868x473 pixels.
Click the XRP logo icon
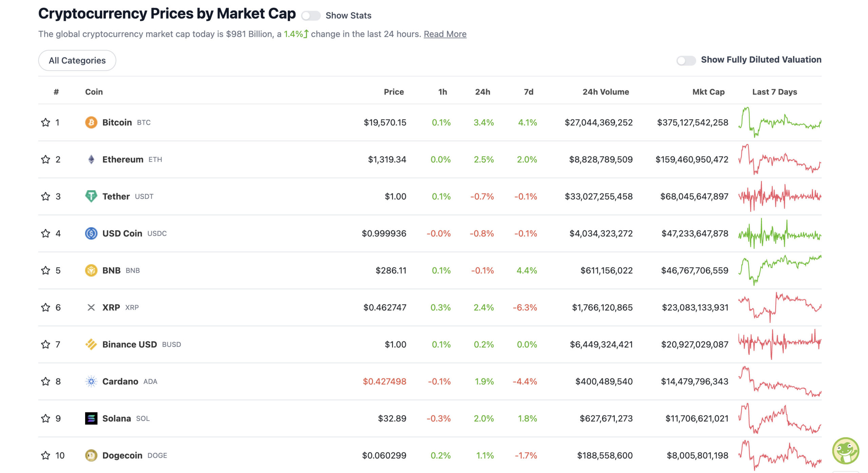click(x=91, y=307)
